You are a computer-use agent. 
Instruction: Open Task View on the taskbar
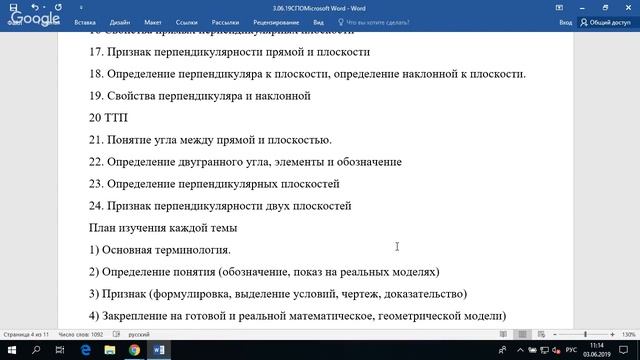(x=60, y=350)
